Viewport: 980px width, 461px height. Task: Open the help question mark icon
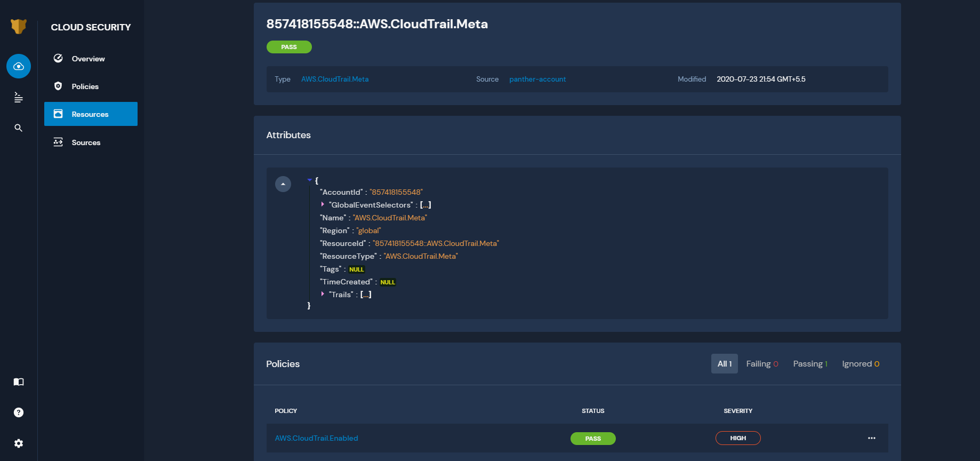(x=19, y=412)
